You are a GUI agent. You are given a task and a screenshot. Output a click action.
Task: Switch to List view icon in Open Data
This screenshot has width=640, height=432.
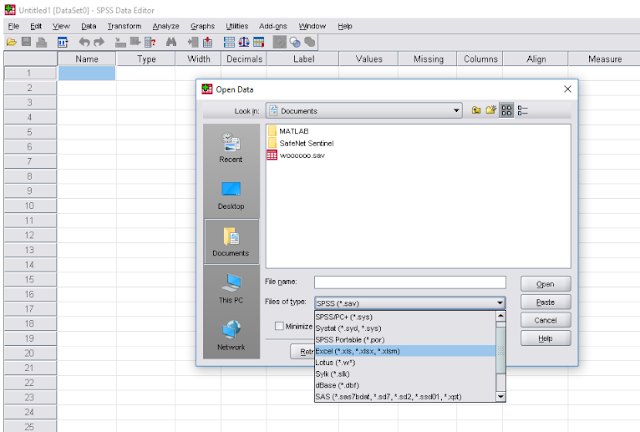tap(507, 110)
